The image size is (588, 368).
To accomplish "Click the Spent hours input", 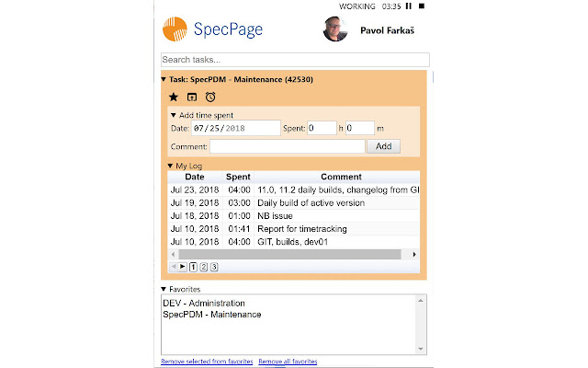I will point(322,128).
